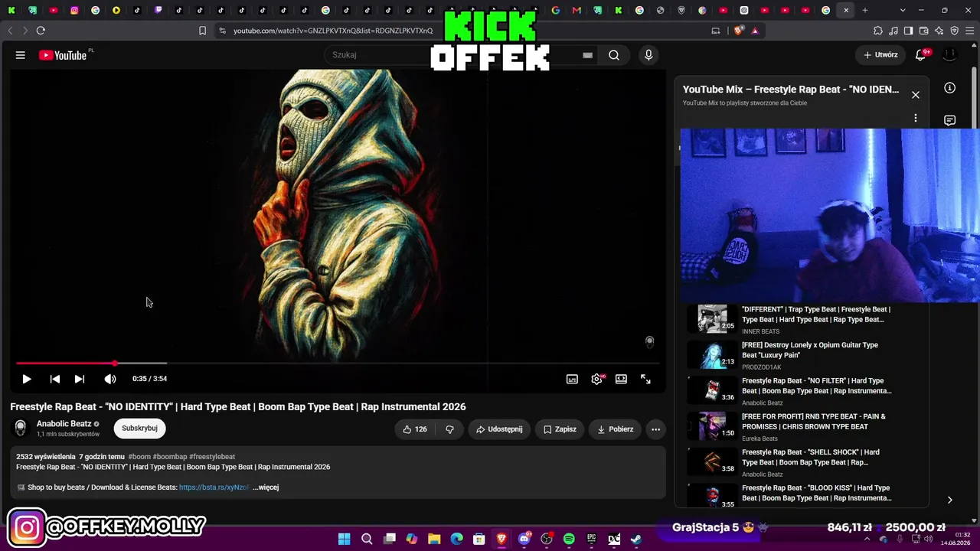Open the YouTube guide hamburger menu
The height and width of the screenshot is (551, 980).
pos(21,55)
